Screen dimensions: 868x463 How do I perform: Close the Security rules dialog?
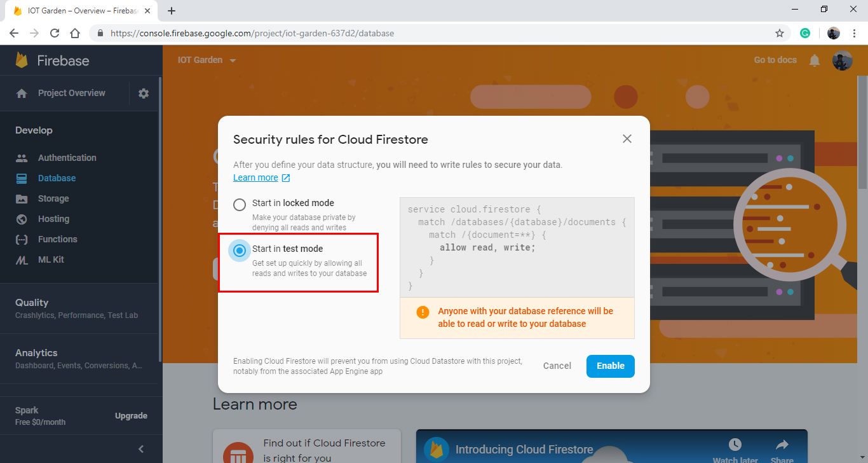tap(627, 139)
